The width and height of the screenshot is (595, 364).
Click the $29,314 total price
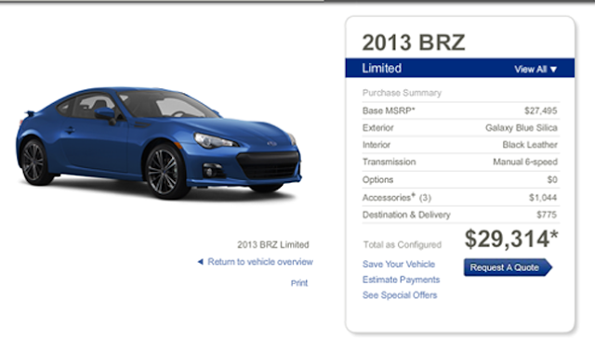click(x=511, y=239)
